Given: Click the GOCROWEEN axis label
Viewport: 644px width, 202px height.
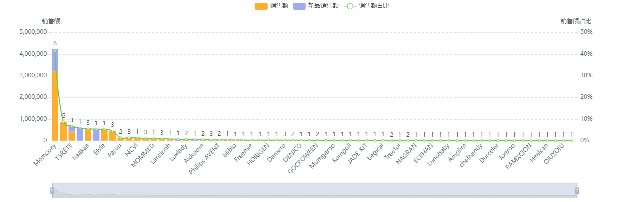Looking at the screenshot, I should (x=303, y=159).
